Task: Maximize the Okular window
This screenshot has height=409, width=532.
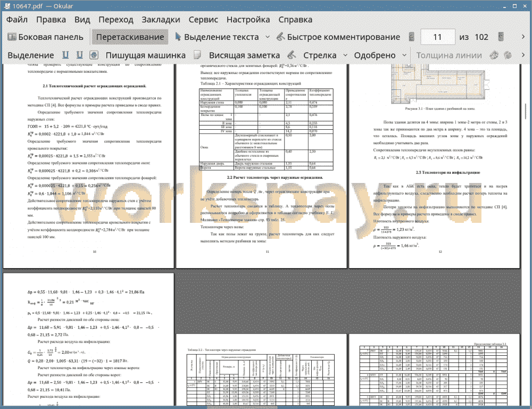Action: coord(514,6)
